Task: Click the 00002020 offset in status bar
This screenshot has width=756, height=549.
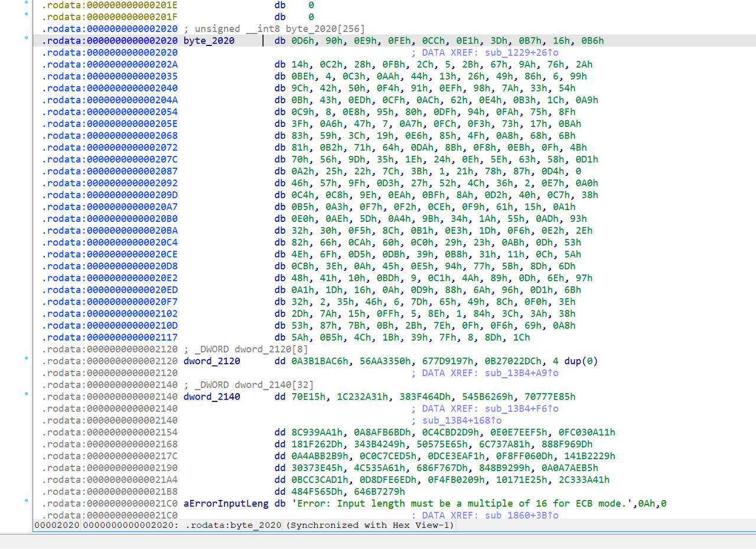Action: coord(56,525)
